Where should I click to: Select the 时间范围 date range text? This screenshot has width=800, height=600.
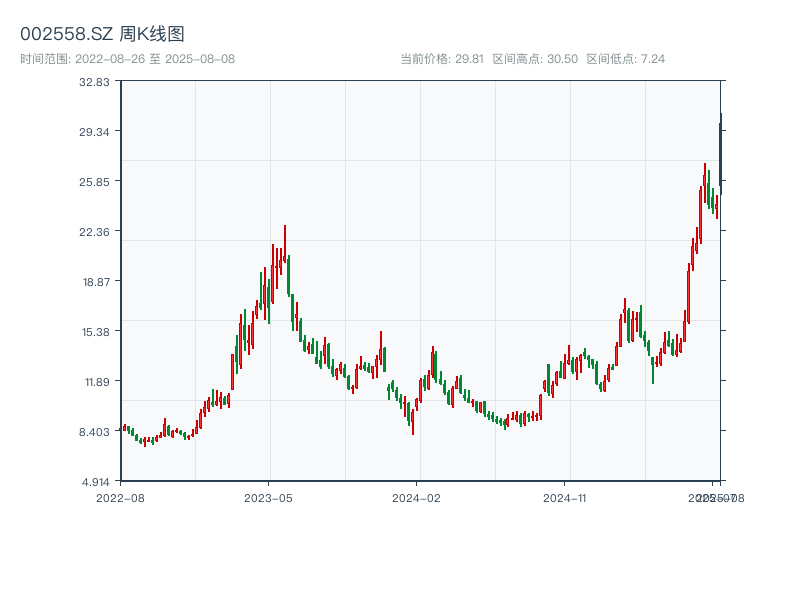127,59
